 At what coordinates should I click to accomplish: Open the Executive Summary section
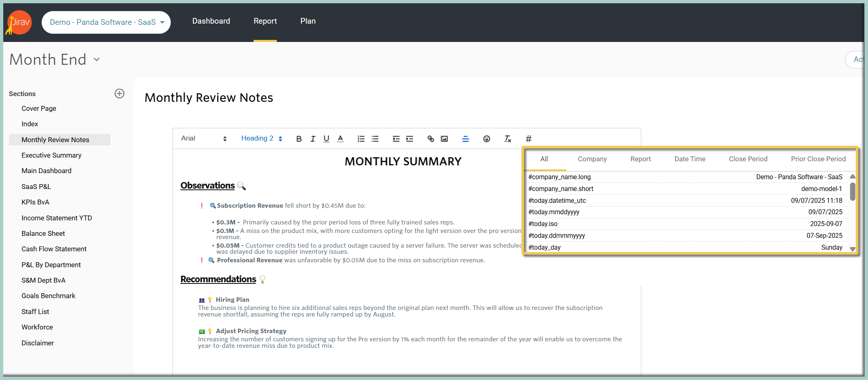(51, 155)
